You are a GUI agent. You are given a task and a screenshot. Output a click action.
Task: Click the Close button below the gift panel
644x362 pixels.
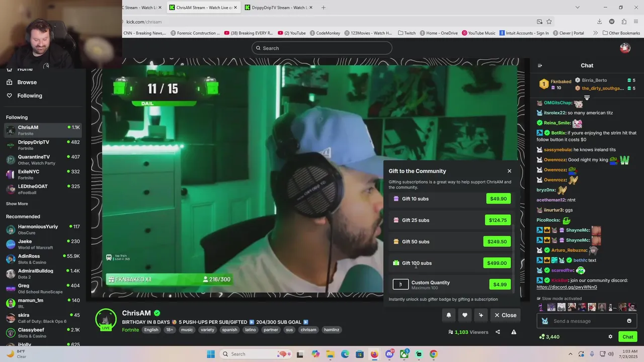click(x=505, y=315)
